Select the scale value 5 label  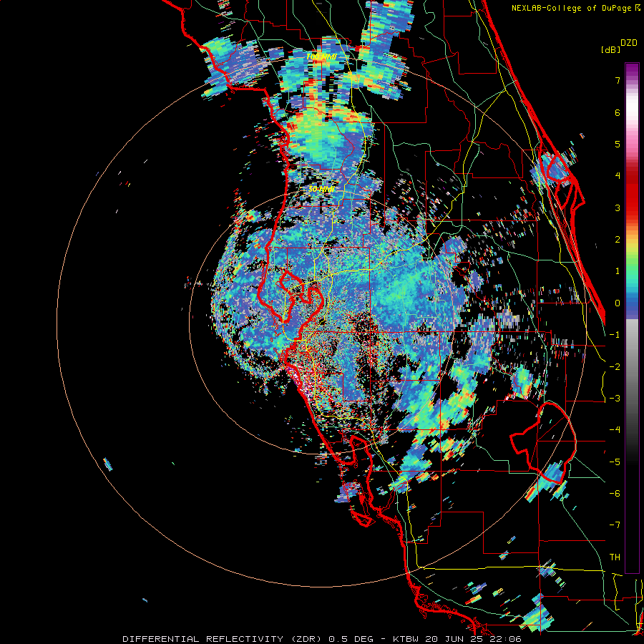(618, 144)
